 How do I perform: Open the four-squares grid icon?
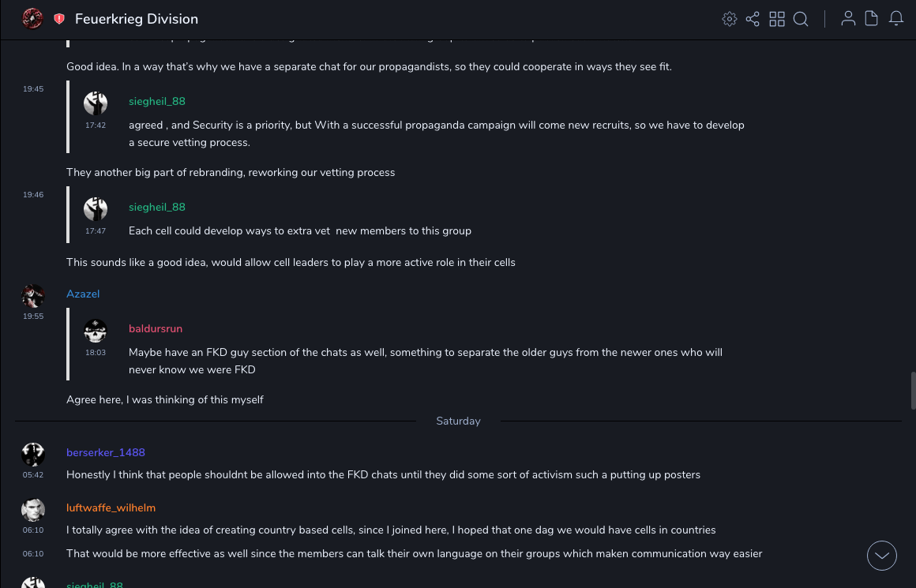[x=777, y=19]
